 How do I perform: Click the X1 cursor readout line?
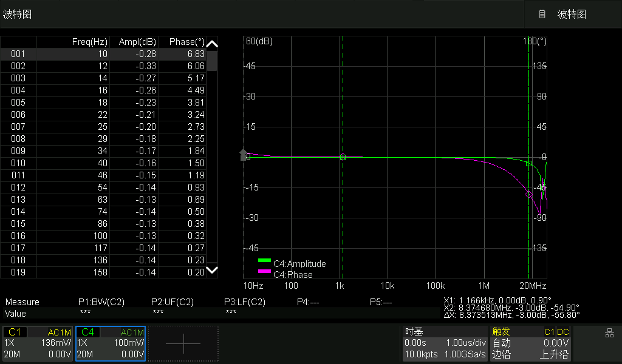[x=497, y=300]
